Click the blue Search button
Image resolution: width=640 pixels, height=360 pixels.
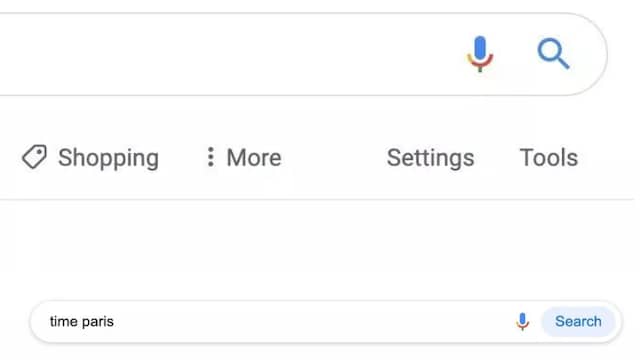click(578, 322)
